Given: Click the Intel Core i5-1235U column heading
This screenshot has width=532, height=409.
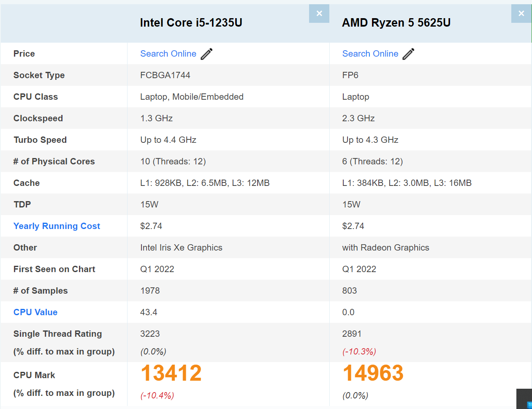Looking at the screenshot, I should click(191, 22).
